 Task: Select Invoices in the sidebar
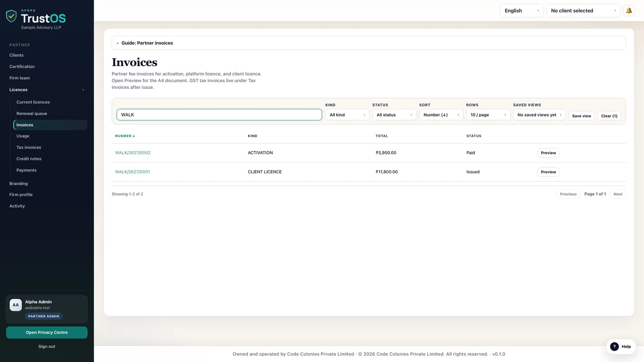50,125
